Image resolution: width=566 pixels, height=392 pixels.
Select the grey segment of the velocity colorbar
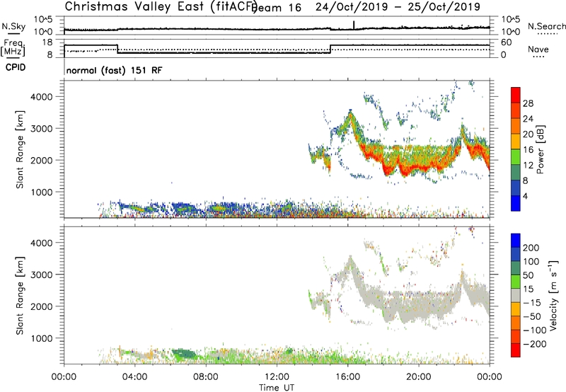(x=516, y=295)
